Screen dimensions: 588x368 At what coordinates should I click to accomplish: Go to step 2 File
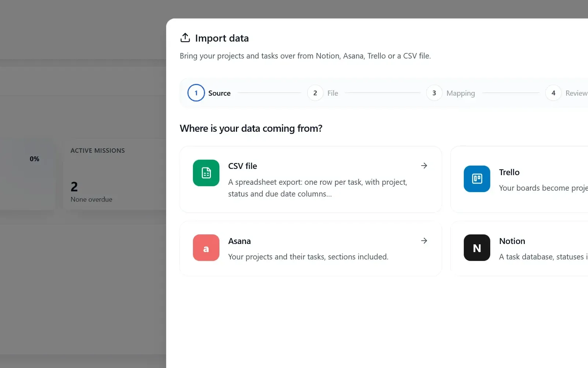pos(323,93)
